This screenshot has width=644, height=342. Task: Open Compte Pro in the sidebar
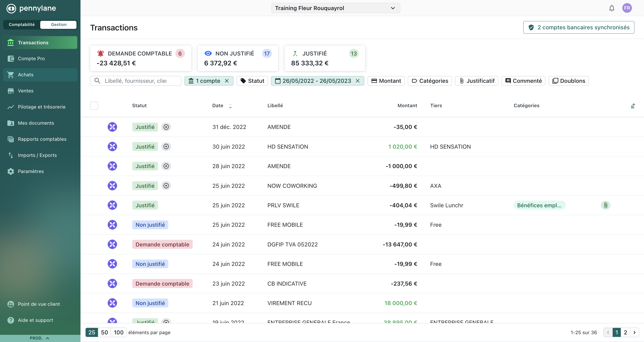pos(40,59)
